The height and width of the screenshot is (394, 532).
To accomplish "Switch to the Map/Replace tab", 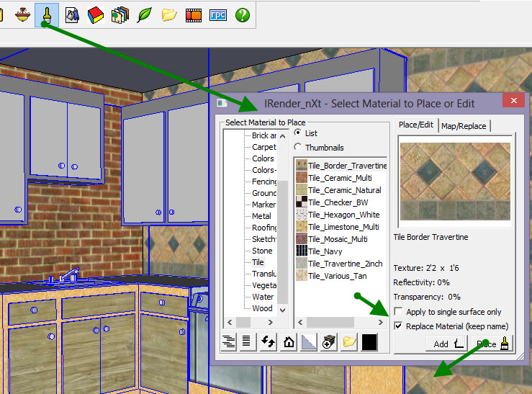I will 464,125.
